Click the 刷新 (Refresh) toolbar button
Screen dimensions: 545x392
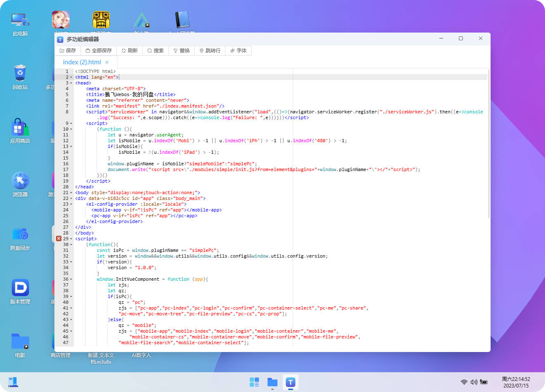click(129, 51)
